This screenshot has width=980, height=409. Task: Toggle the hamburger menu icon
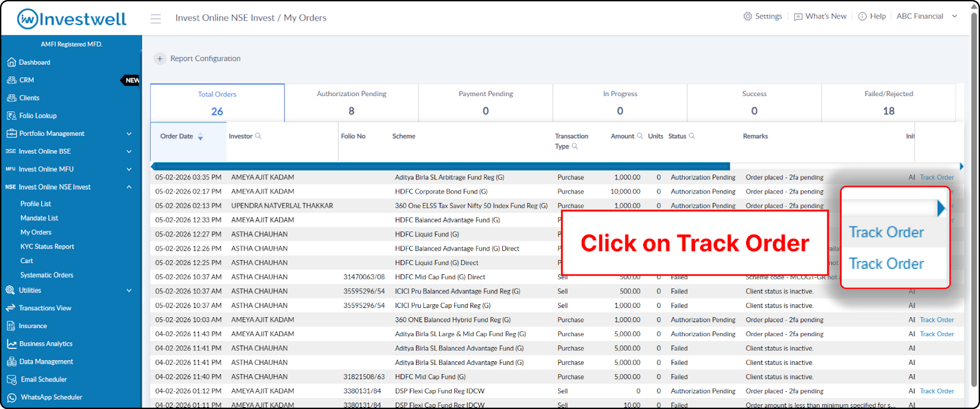pyautogui.click(x=156, y=18)
